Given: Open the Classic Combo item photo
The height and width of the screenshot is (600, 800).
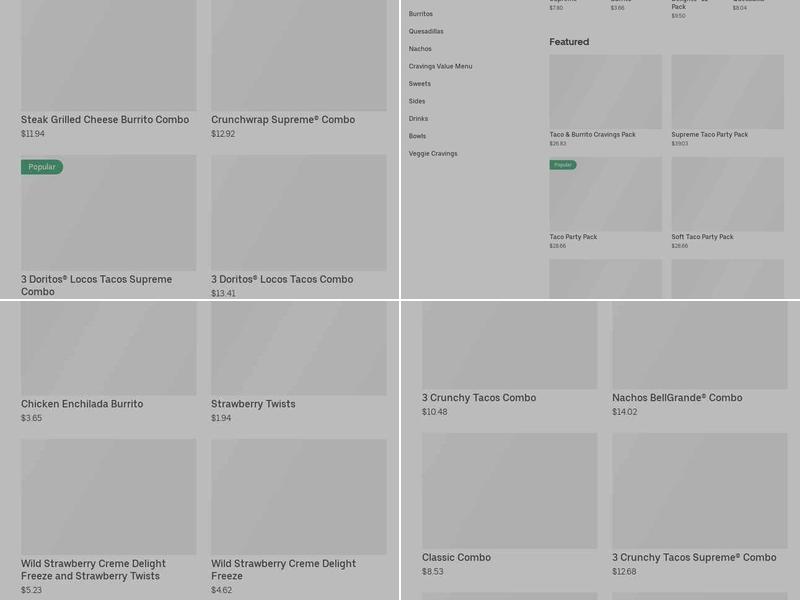Looking at the screenshot, I should click(x=509, y=490).
